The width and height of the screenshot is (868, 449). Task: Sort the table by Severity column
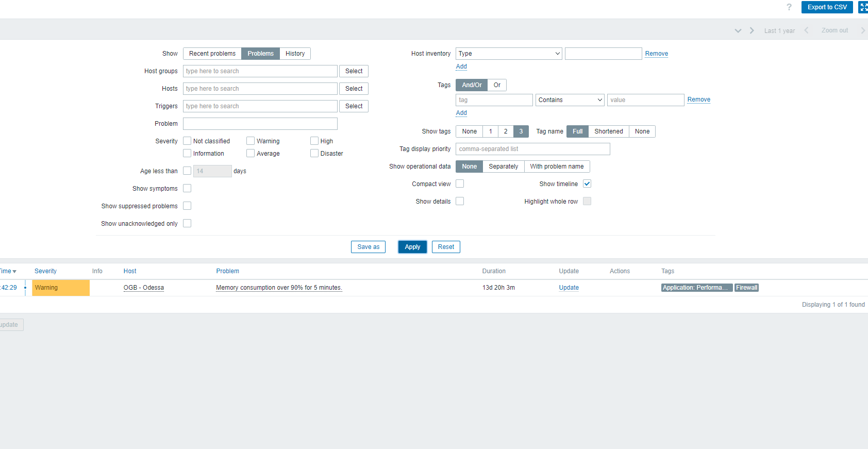[46, 271]
